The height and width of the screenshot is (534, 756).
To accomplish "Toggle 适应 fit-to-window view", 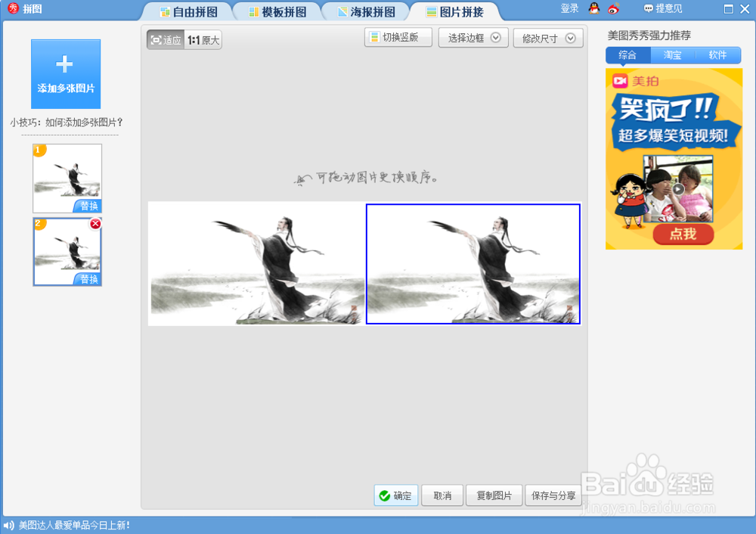I will click(x=166, y=40).
